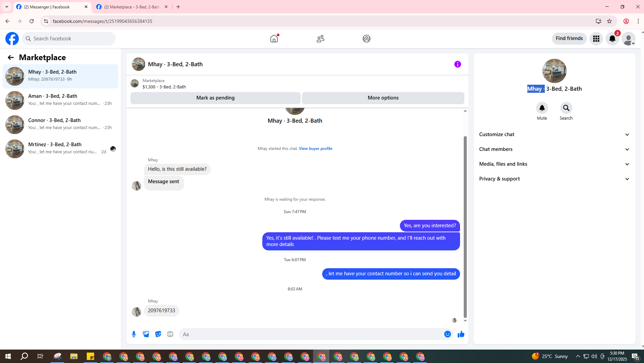
Task: Toggle the conversation information panel icon
Action: coord(458,64)
